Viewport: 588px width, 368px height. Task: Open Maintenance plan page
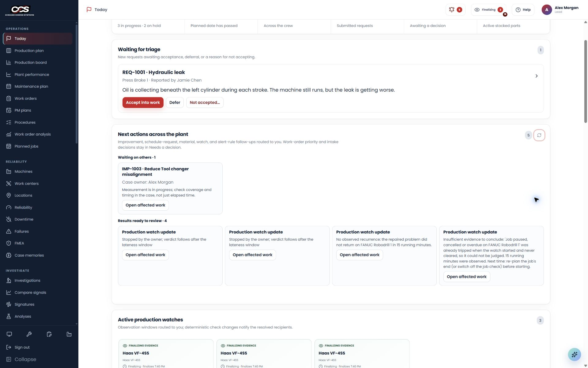38,86
